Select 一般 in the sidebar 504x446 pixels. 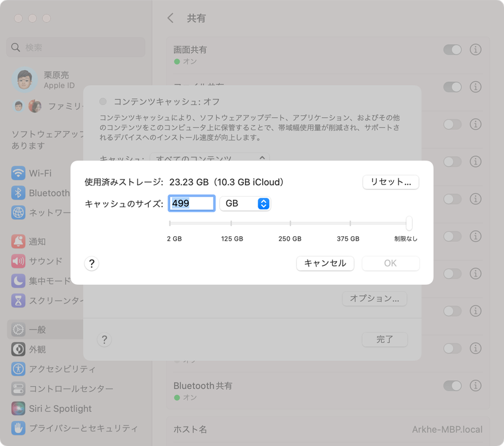38,329
